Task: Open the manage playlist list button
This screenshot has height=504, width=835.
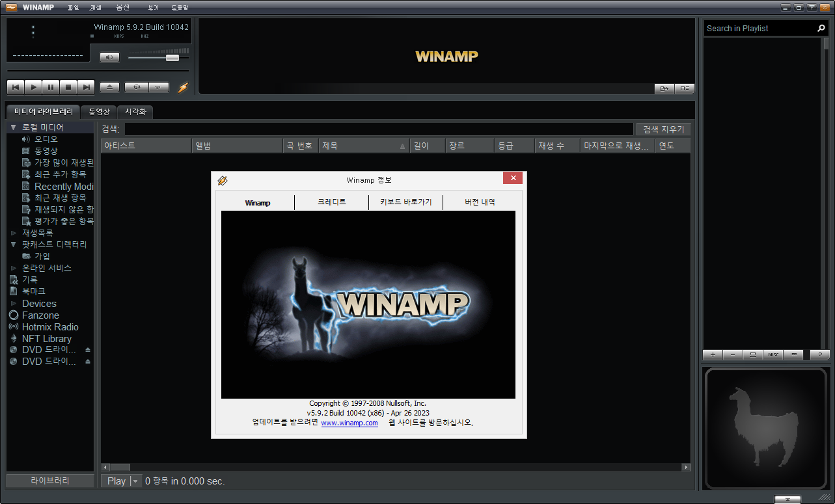Action: tap(793, 354)
